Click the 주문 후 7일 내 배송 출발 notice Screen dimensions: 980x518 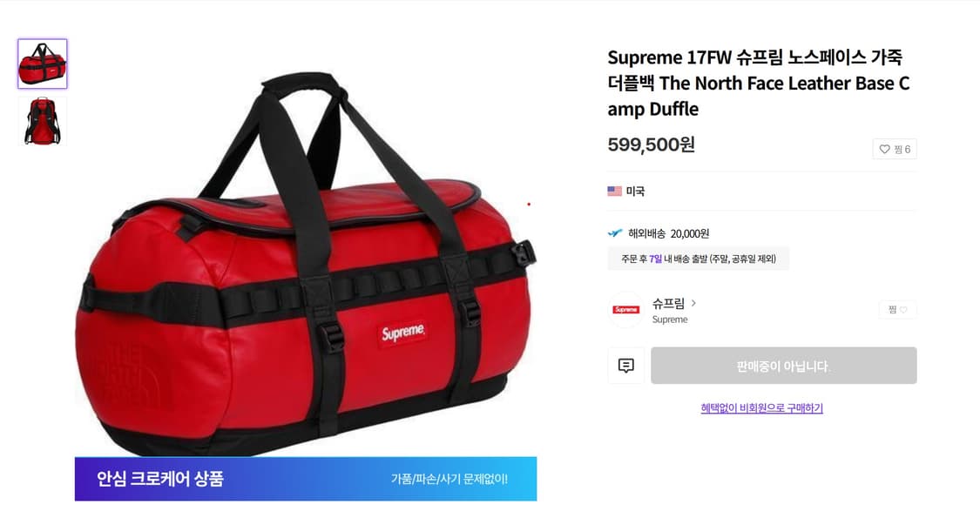[x=698, y=259]
